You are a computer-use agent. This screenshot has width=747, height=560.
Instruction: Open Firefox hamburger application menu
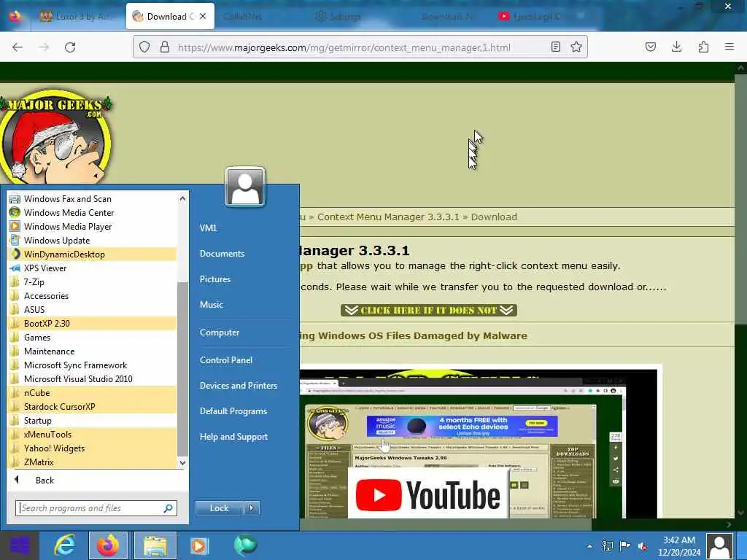729,47
